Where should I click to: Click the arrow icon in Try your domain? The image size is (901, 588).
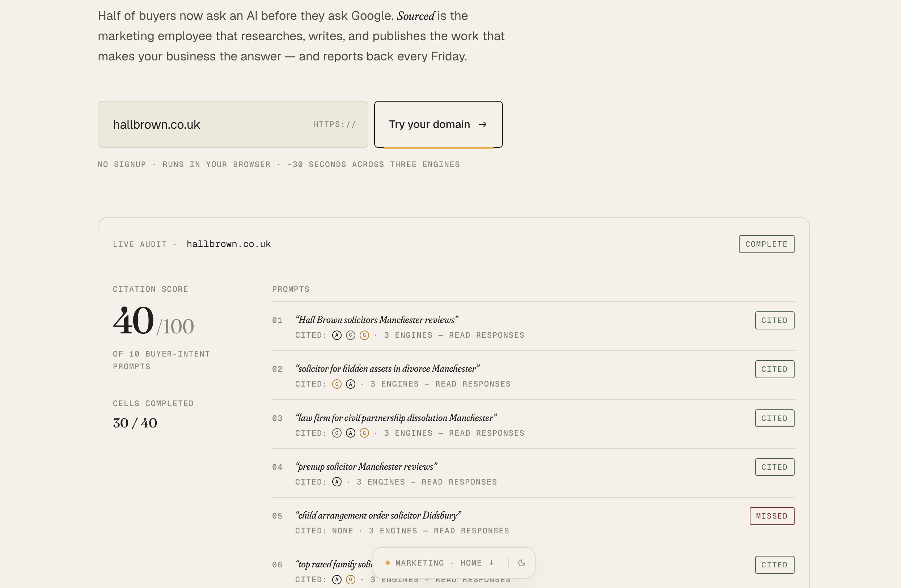pyautogui.click(x=483, y=124)
